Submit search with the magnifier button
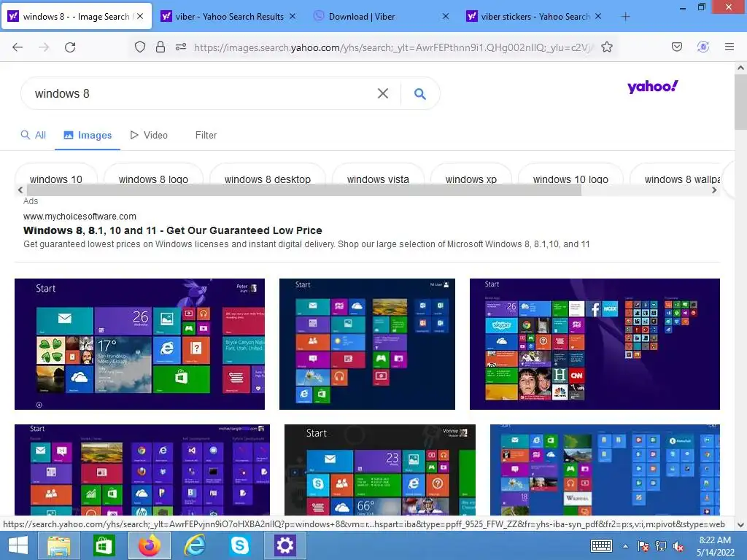The width and height of the screenshot is (747, 560). point(419,94)
